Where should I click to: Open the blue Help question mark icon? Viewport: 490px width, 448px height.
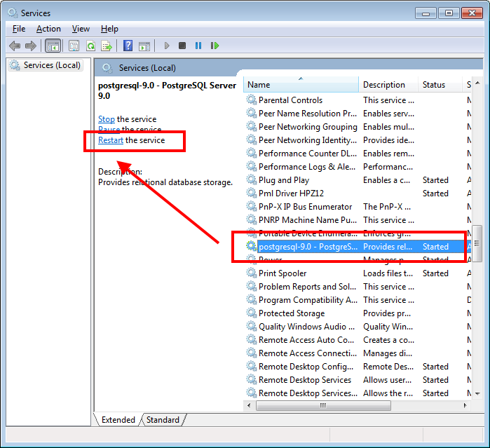coord(128,46)
